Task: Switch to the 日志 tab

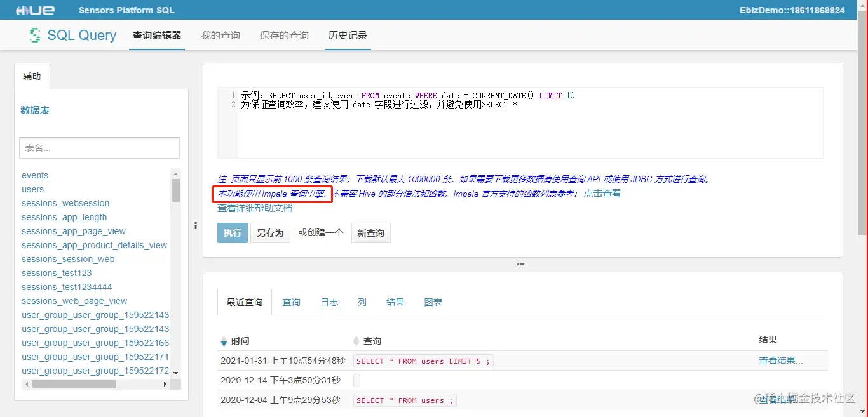Action: (329, 302)
